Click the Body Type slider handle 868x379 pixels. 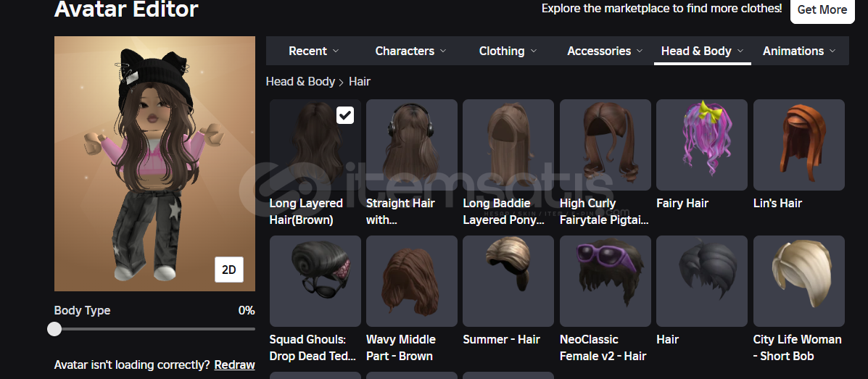[x=54, y=329]
